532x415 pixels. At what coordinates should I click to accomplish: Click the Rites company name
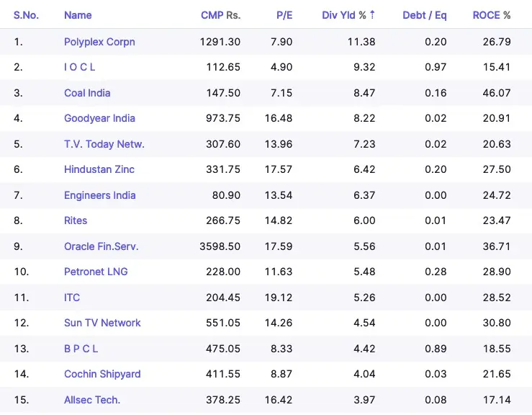pyautogui.click(x=76, y=220)
